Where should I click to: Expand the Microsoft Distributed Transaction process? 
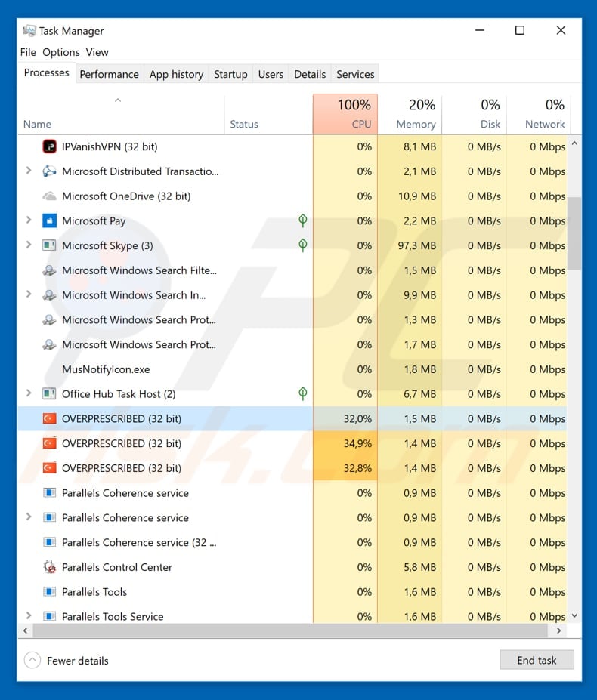point(29,171)
